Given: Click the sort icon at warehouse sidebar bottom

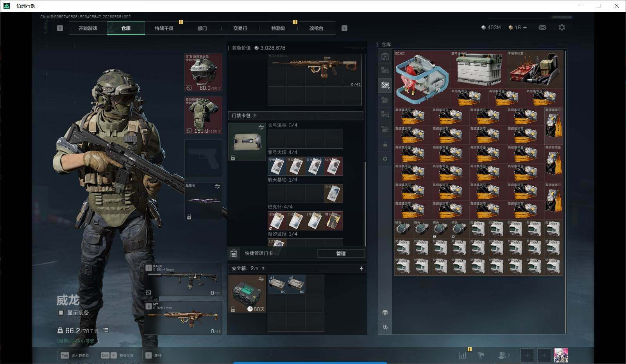Looking at the screenshot, I should (x=385, y=327).
